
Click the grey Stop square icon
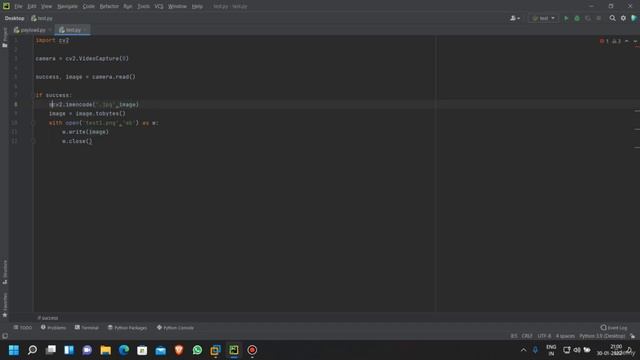pyautogui.click(x=599, y=18)
